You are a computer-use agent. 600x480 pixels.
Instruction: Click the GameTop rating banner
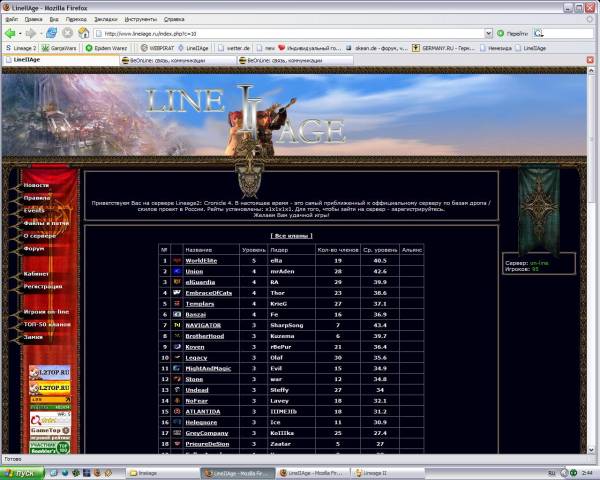coord(50,430)
